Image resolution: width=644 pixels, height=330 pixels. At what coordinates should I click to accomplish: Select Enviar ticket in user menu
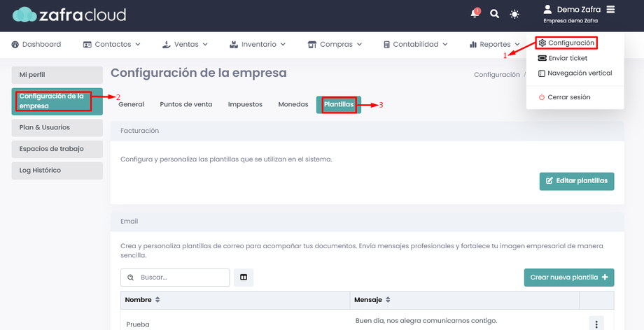[x=563, y=58]
